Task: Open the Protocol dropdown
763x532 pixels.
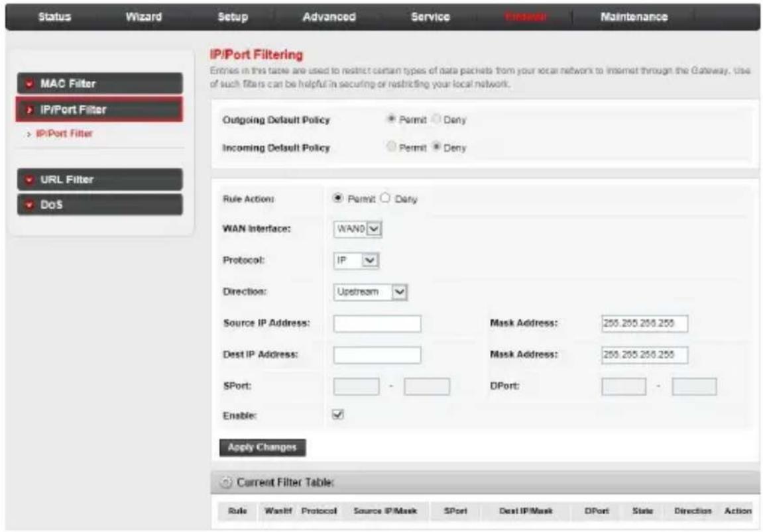Action: 356,260
